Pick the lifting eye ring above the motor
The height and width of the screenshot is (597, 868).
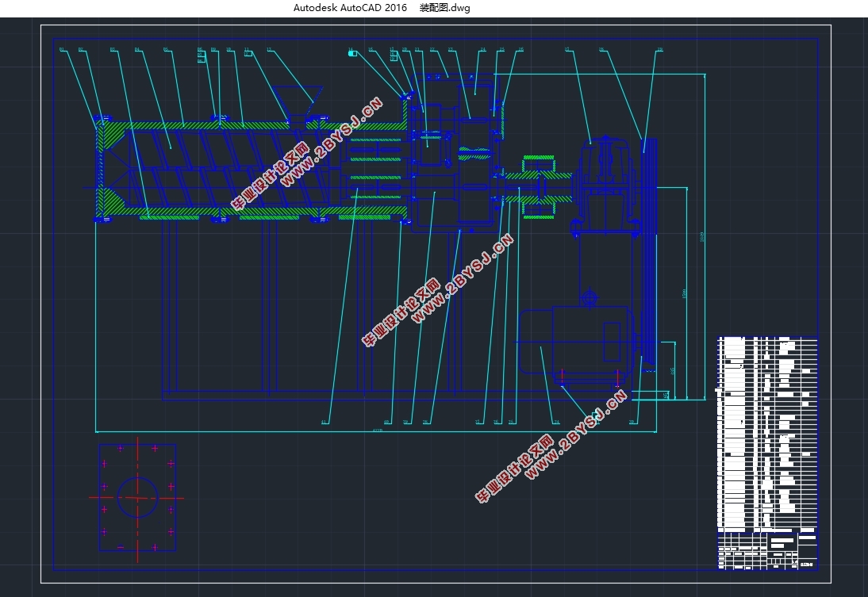click(590, 298)
